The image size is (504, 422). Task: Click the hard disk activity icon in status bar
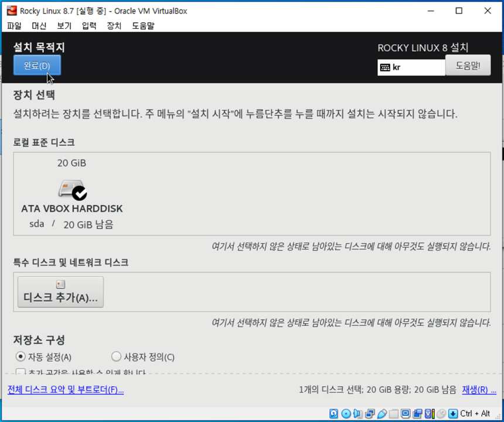pos(333,414)
